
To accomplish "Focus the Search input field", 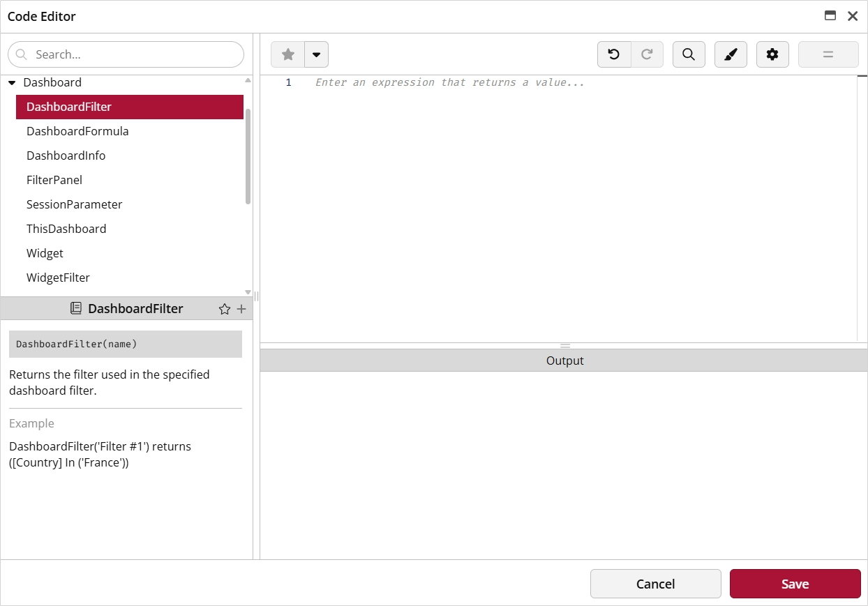I will click(126, 54).
